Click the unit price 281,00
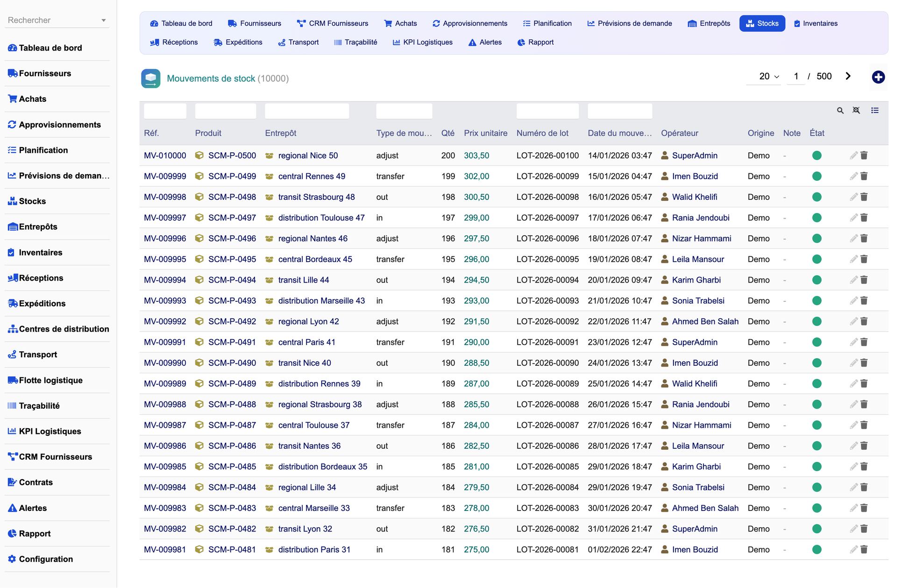Image resolution: width=909 pixels, height=588 pixels. pyautogui.click(x=476, y=467)
